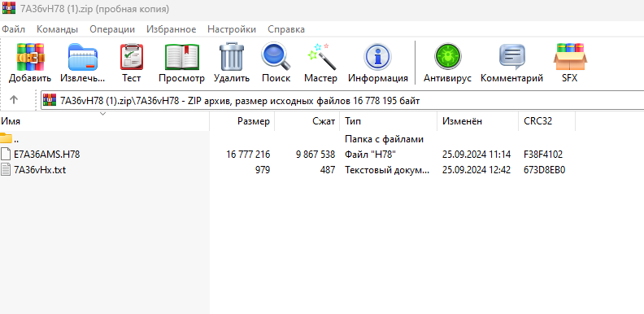
Task: Click the WinRAR icon in title bar
Action: 9,8
